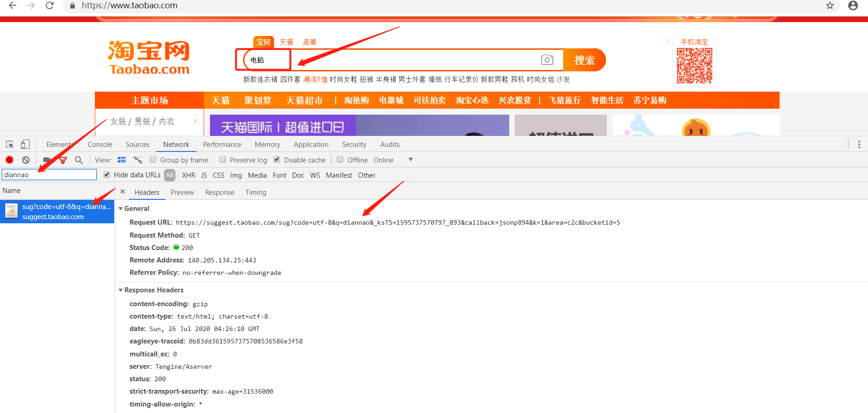Select the All filter type
The width and height of the screenshot is (868, 413).
coord(169,175)
